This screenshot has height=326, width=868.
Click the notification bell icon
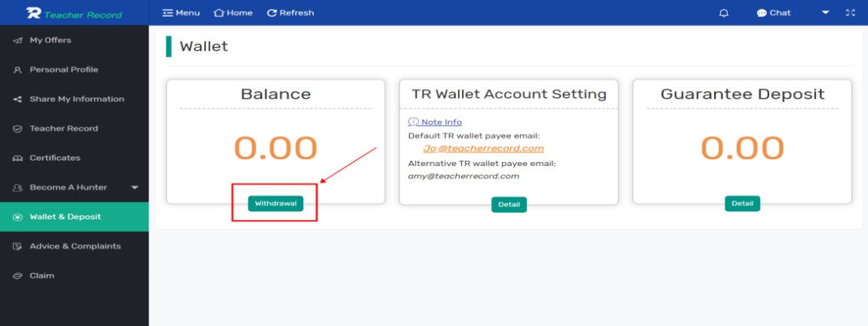(x=723, y=13)
